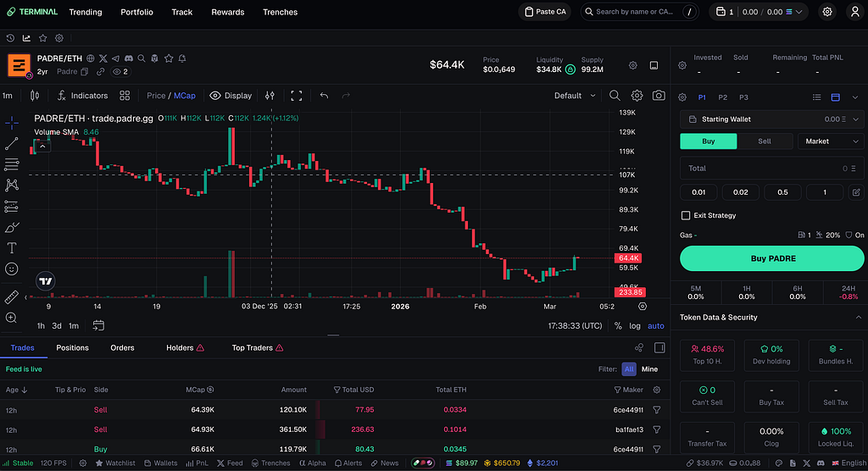Go to the Portfolio menu
This screenshot has width=868, height=471.
(x=136, y=12)
